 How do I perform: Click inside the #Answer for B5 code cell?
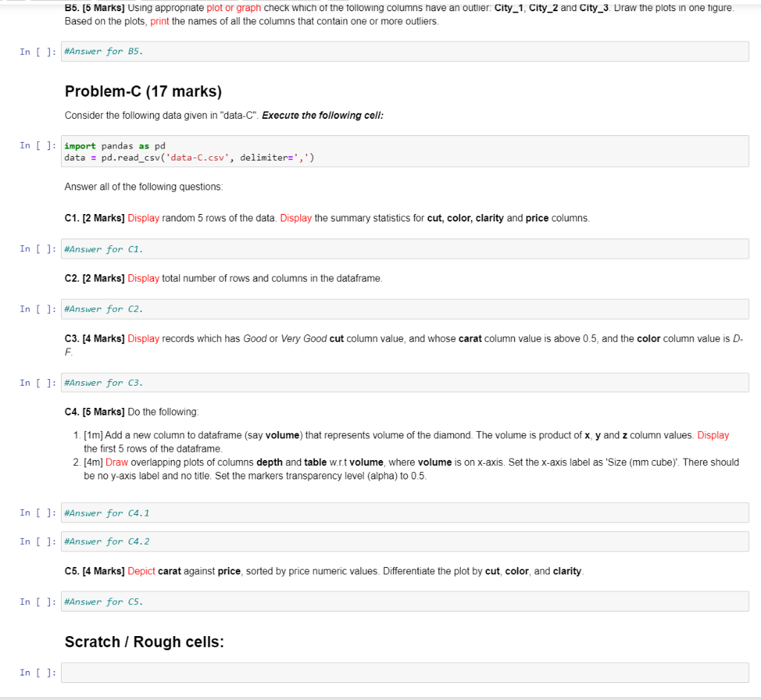tap(297, 51)
